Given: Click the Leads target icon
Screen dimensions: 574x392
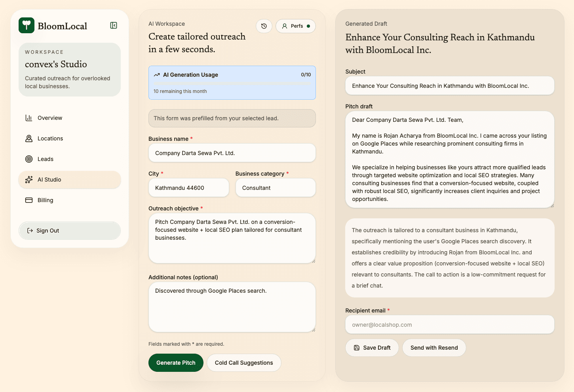Looking at the screenshot, I should (x=29, y=159).
